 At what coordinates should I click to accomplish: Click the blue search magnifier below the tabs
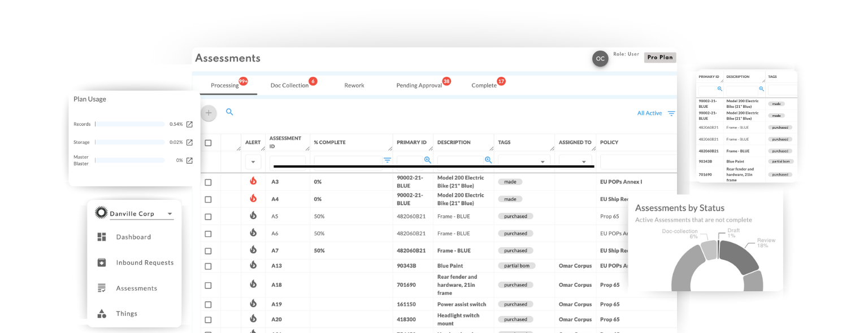229,112
